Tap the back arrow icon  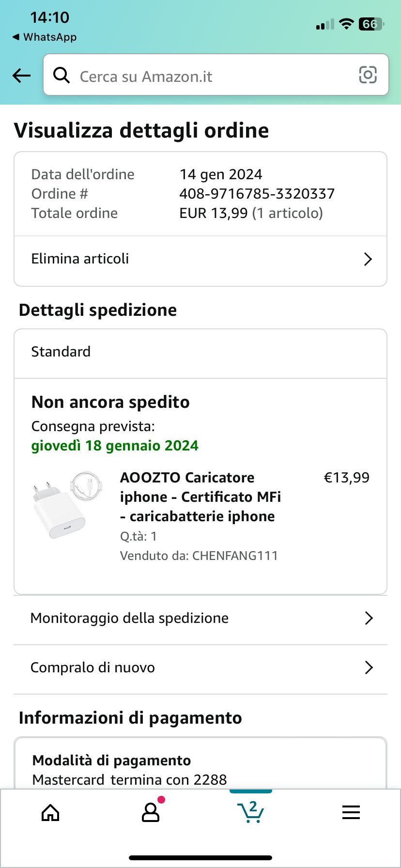22,76
